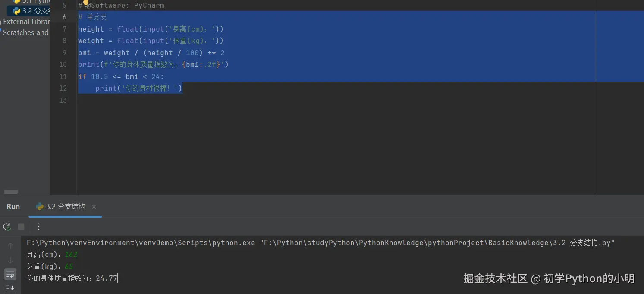Open python.exe path link in console
The width and height of the screenshot is (644, 294).
(141, 243)
